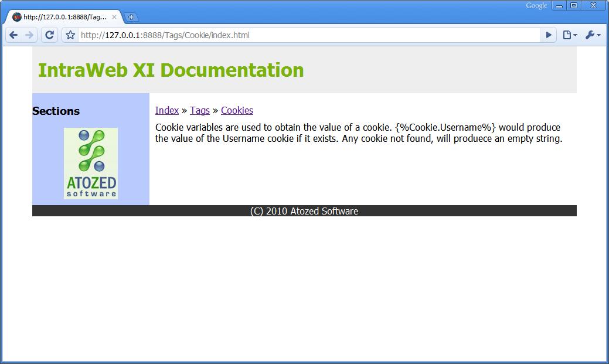Click the browser Back arrow button
The image size is (609, 364).
pyautogui.click(x=13, y=35)
